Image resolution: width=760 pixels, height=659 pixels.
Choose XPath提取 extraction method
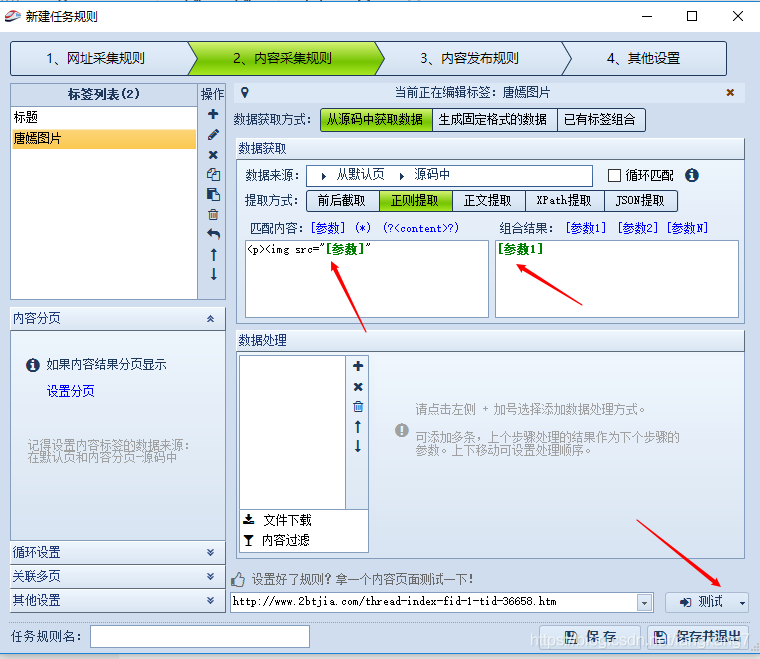[x=565, y=201]
